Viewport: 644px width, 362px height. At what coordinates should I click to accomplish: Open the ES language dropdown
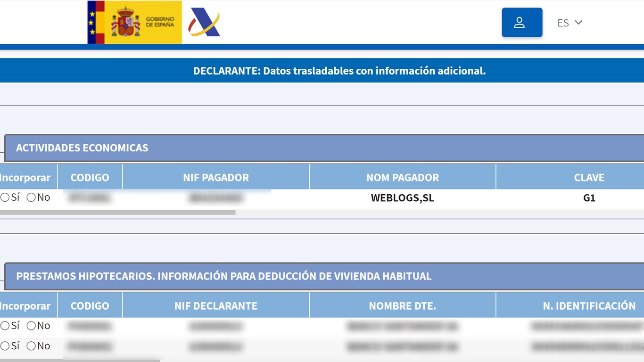click(x=570, y=23)
